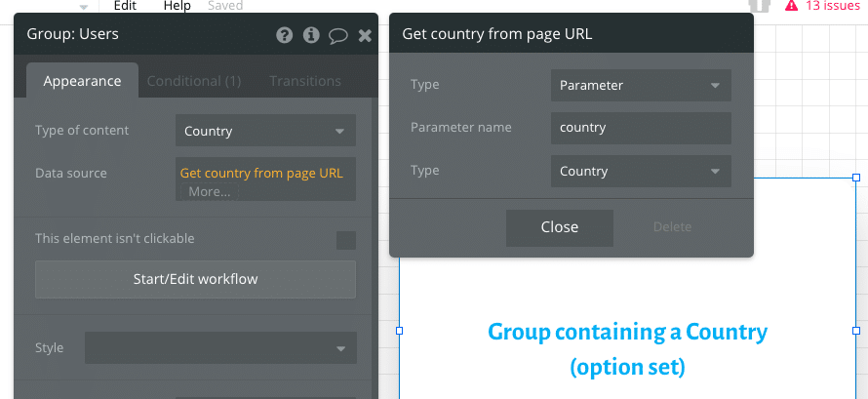The image size is (868, 399).
Task: Close the Group: Users property panel
Action: click(365, 36)
